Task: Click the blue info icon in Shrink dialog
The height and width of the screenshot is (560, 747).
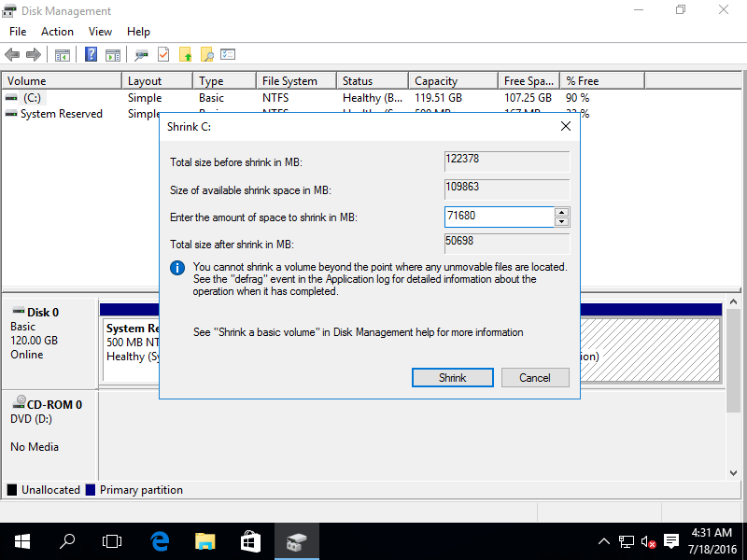Action: (177, 268)
